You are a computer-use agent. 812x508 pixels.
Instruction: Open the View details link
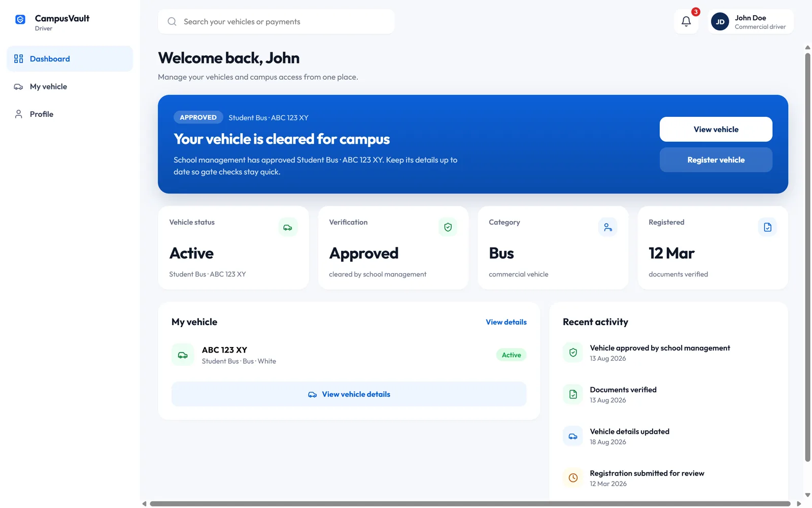[506, 322]
